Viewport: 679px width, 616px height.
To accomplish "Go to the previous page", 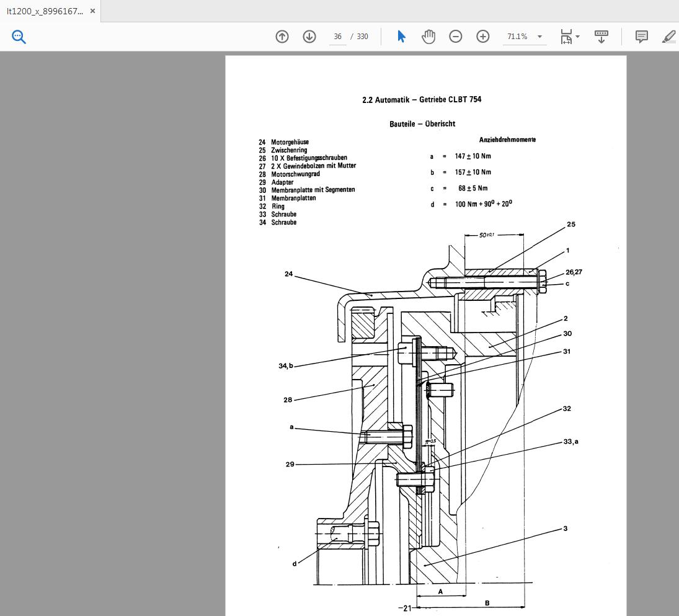I will tap(282, 37).
